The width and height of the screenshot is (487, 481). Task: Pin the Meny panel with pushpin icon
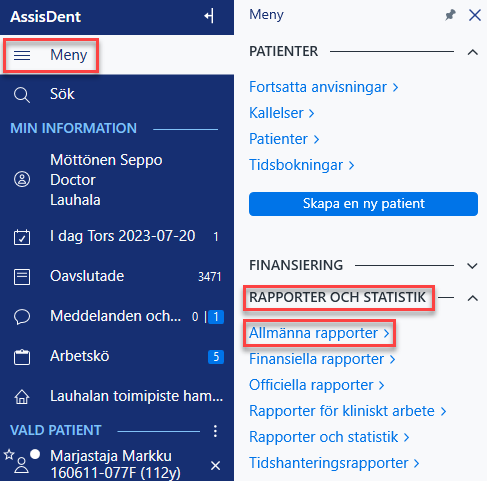450,15
